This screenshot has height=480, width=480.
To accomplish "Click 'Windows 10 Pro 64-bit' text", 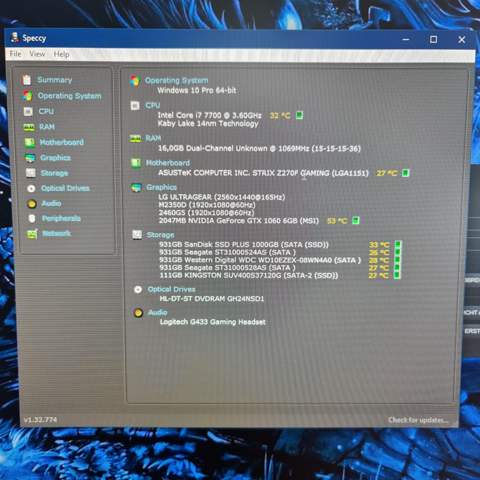I will point(197,90).
